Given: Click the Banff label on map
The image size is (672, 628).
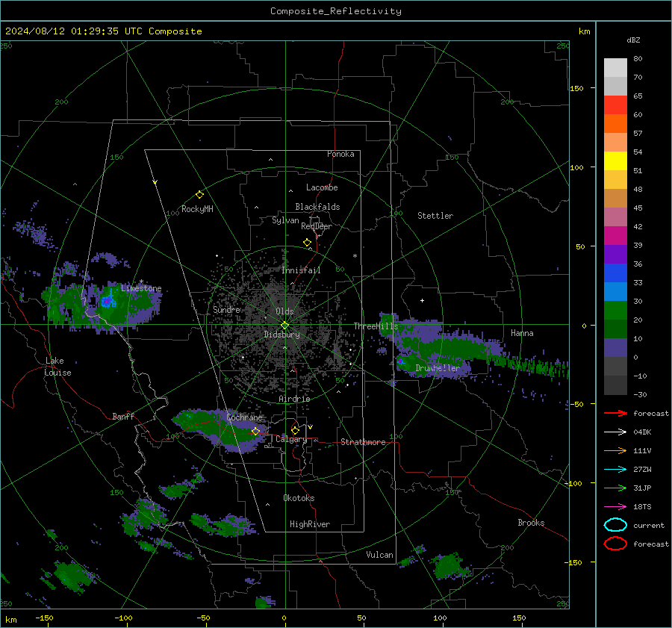Looking at the screenshot, I should point(123,416).
